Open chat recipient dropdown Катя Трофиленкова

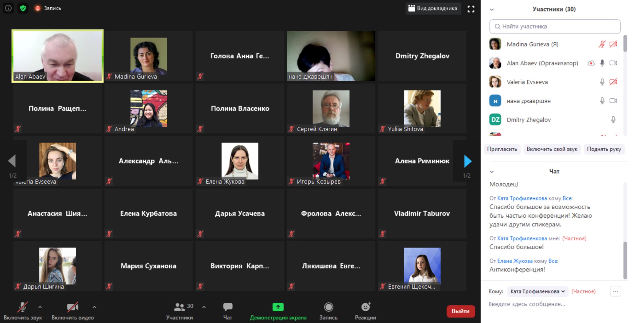pos(537,291)
